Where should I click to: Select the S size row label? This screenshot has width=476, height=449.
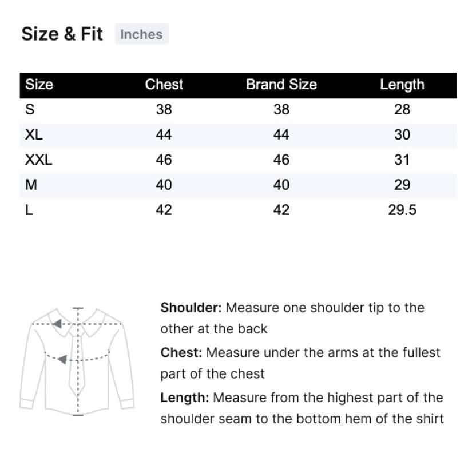click(30, 110)
